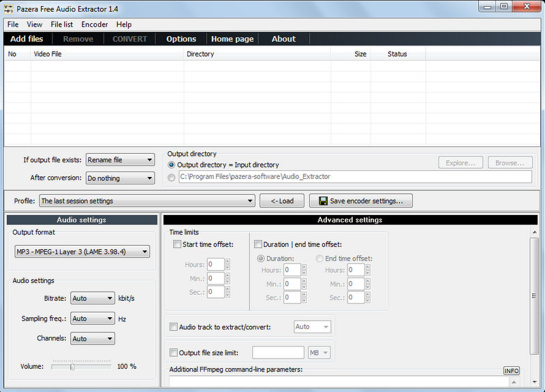This screenshot has height=392, width=545.
Task: Click the additional FFmpeg parameters text box
Action: point(339,382)
